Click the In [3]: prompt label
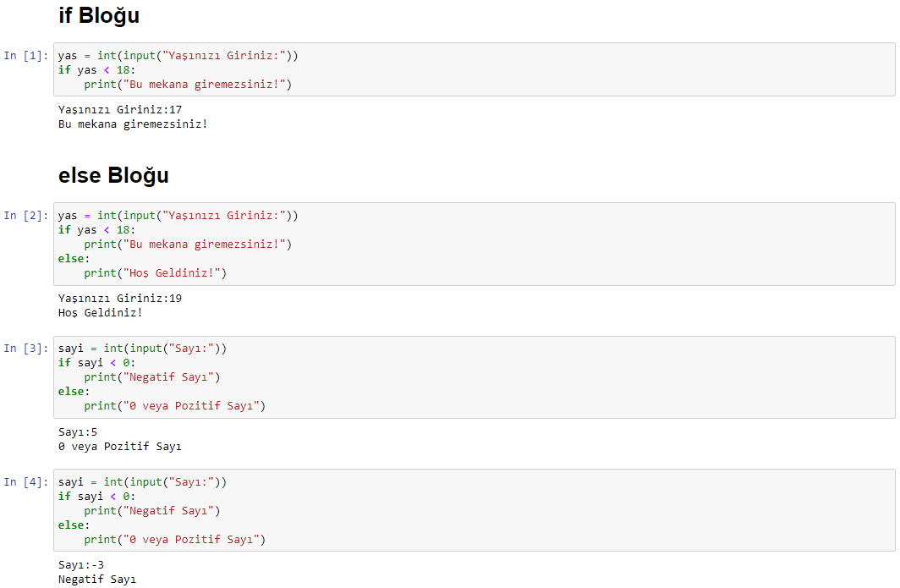This screenshot has width=900, height=588. [26, 349]
